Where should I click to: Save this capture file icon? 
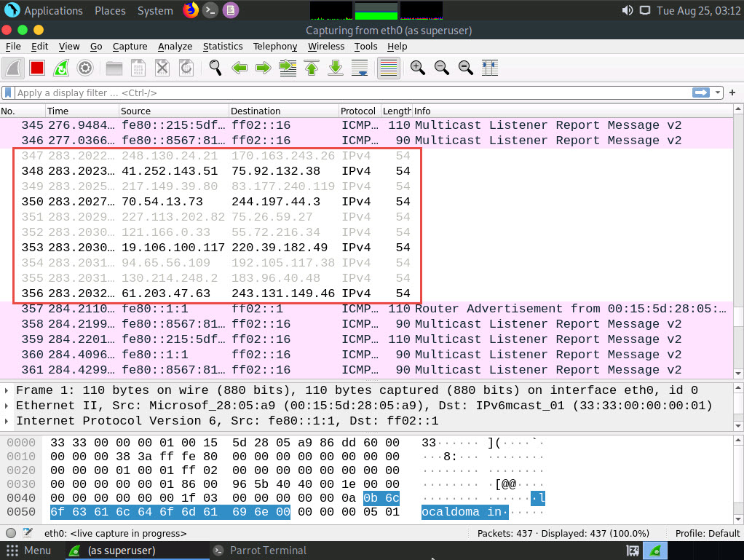138,68
